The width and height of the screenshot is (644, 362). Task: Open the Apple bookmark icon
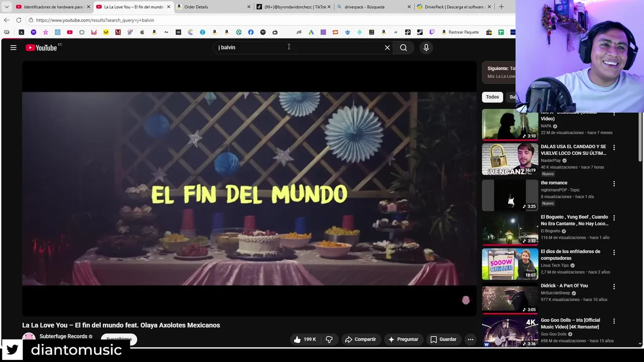(x=142, y=32)
